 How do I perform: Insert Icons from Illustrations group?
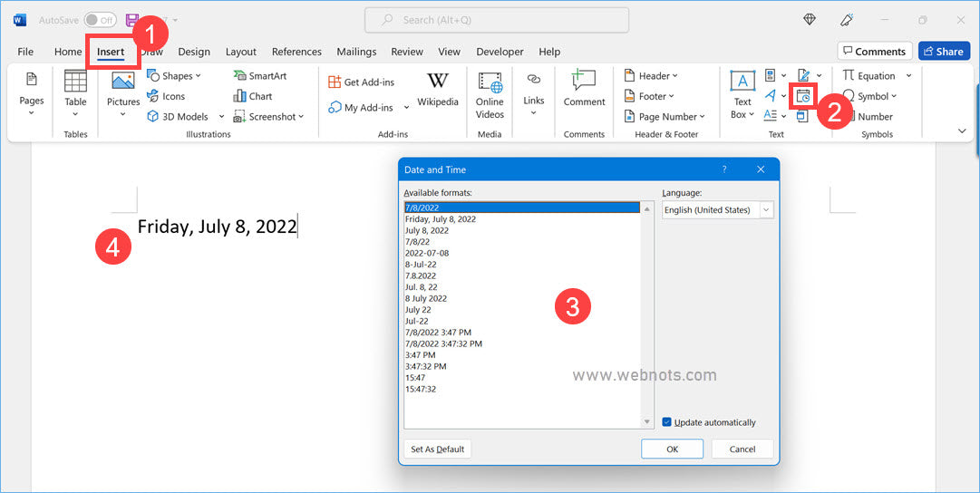click(166, 96)
